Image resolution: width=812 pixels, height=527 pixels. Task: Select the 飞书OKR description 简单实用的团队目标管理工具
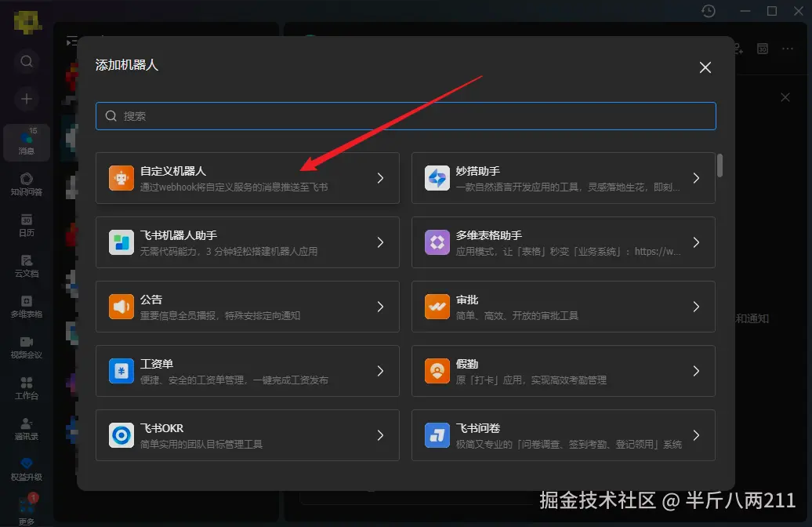[x=201, y=444]
